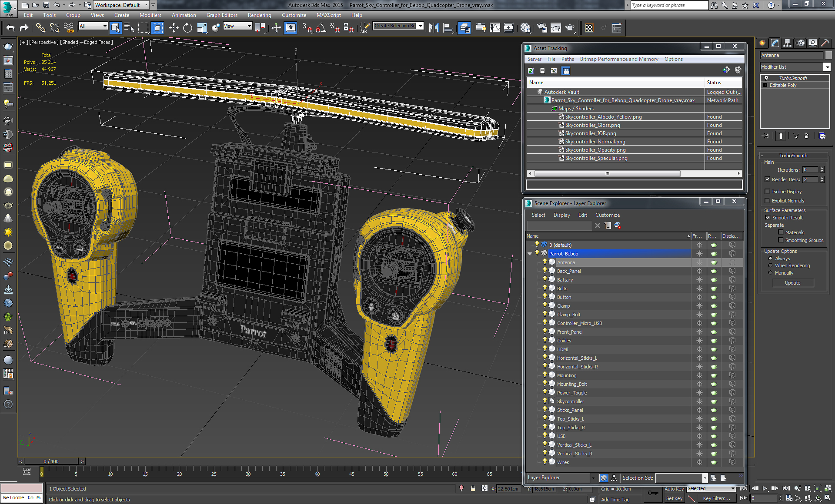Image resolution: width=835 pixels, height=504 pixels.
Task: Open the reference coordinate View dropdown
Action: point(237,27)
